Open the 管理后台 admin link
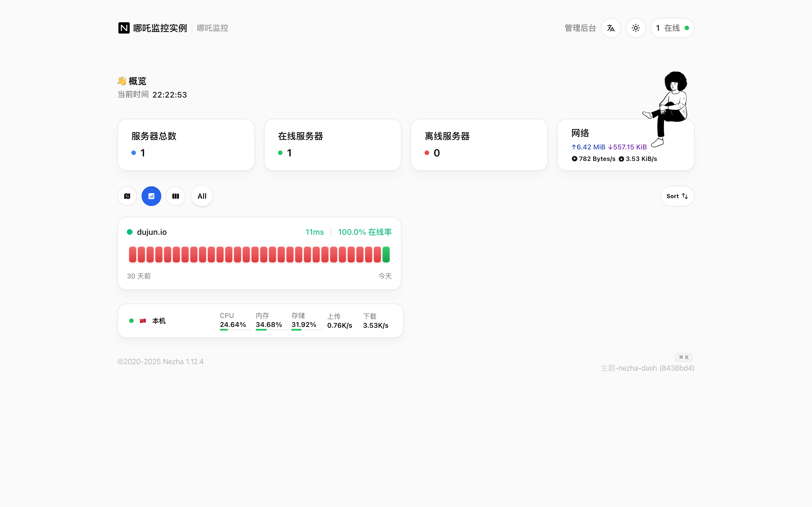The height and width of the screenshot is (507, 812). tap(580, 28)
